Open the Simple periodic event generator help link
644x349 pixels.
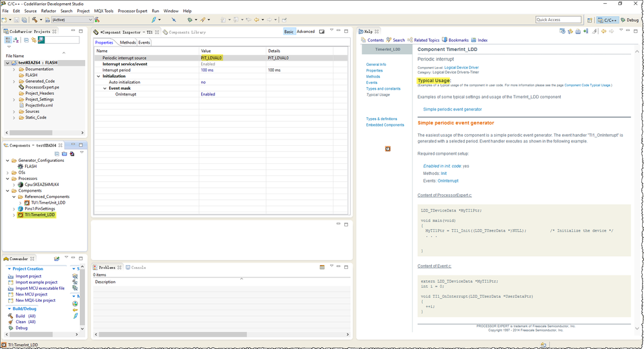pos(452,110)
